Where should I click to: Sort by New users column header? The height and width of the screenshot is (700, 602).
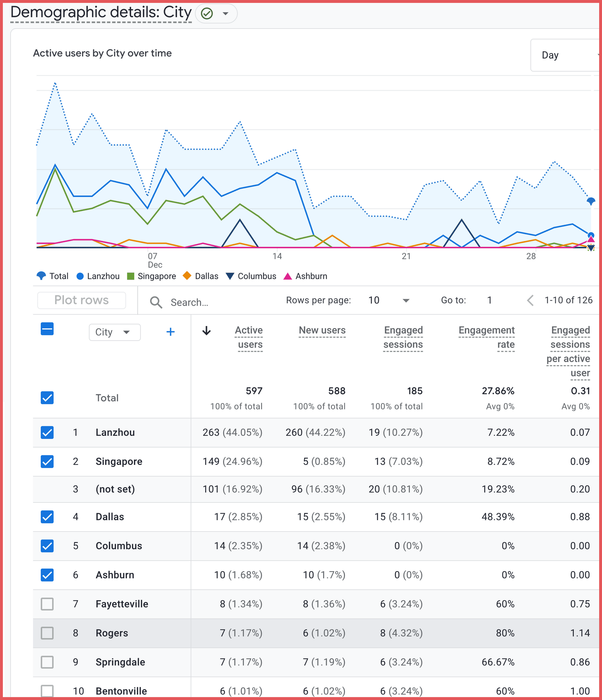coord(322,330)
